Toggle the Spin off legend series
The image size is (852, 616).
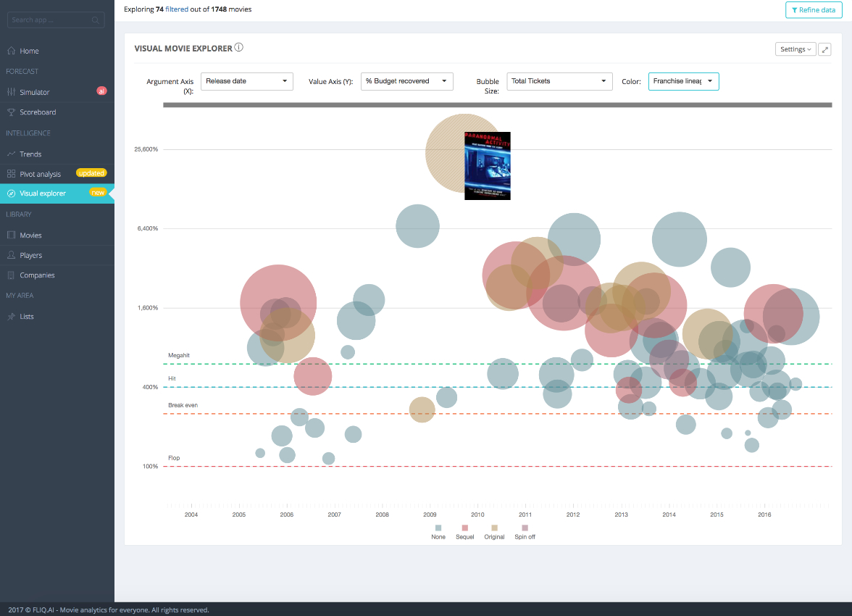[x=525, y=532]
